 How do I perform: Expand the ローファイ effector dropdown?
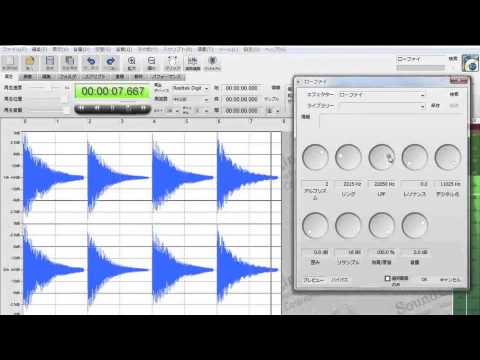pos(382,95)
